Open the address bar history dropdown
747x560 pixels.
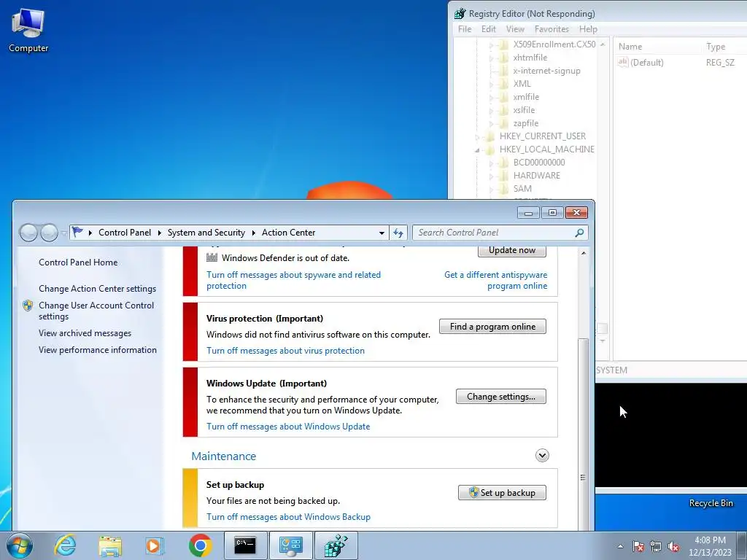click(382, 233)
